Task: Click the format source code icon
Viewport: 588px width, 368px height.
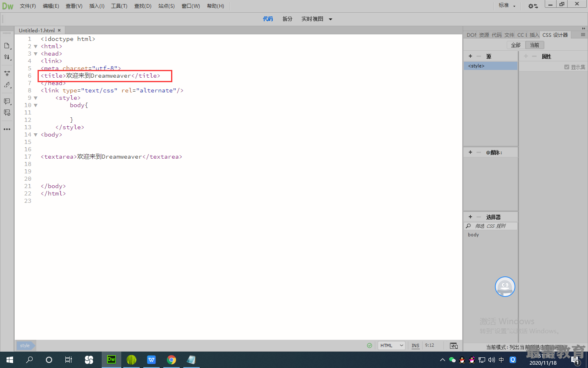Action: pos(7,85)
